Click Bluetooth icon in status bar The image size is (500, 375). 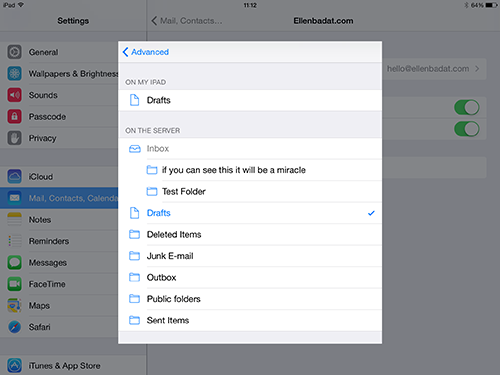[x=466, y=5]
